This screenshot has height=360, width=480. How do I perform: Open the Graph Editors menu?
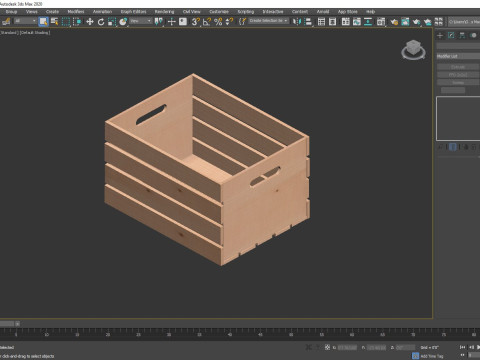tap(133, 12)
